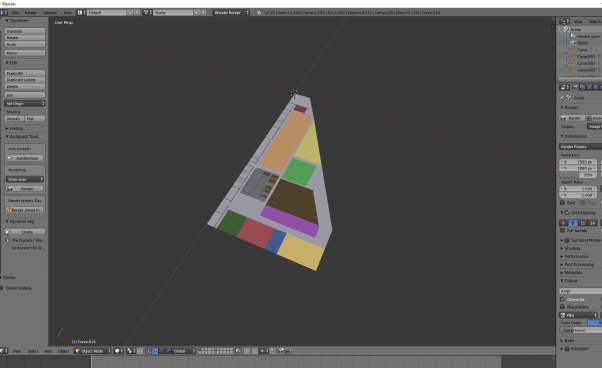The height and width of the screenshot is (368, 602).
Task: Delete the Default screen layout
Action: click(137, 12)
